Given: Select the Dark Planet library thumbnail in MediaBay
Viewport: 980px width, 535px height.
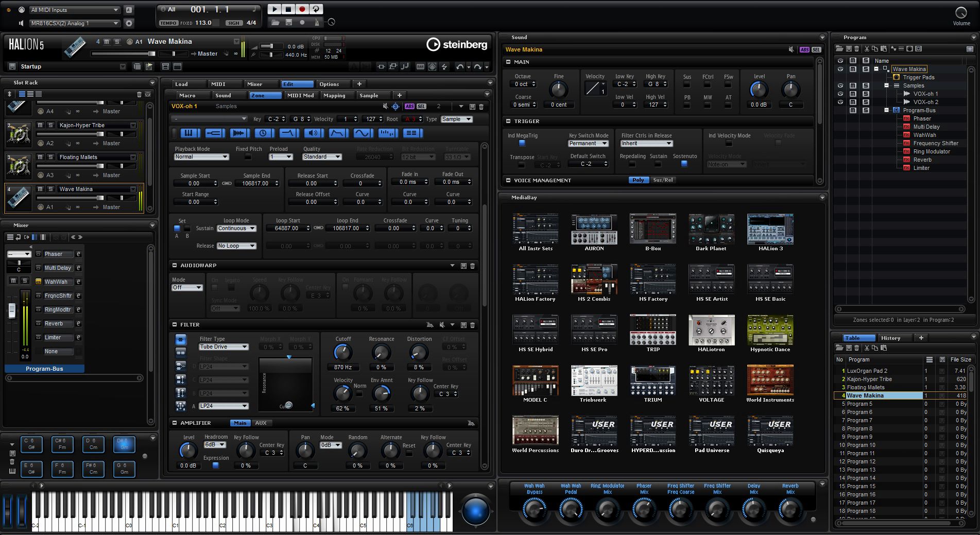Looking at the screenshot, I should [711, 230].
